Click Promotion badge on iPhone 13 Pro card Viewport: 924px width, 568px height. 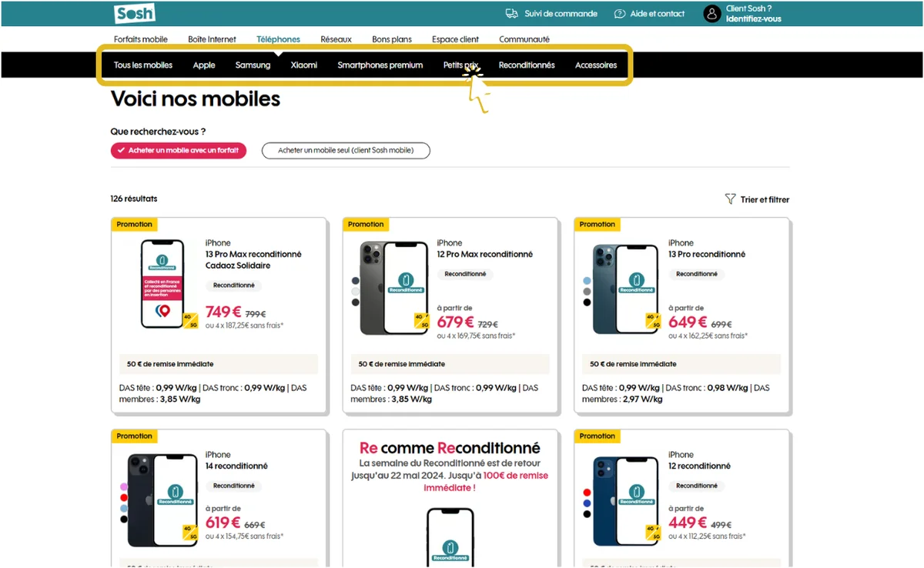tap(598, 225)
